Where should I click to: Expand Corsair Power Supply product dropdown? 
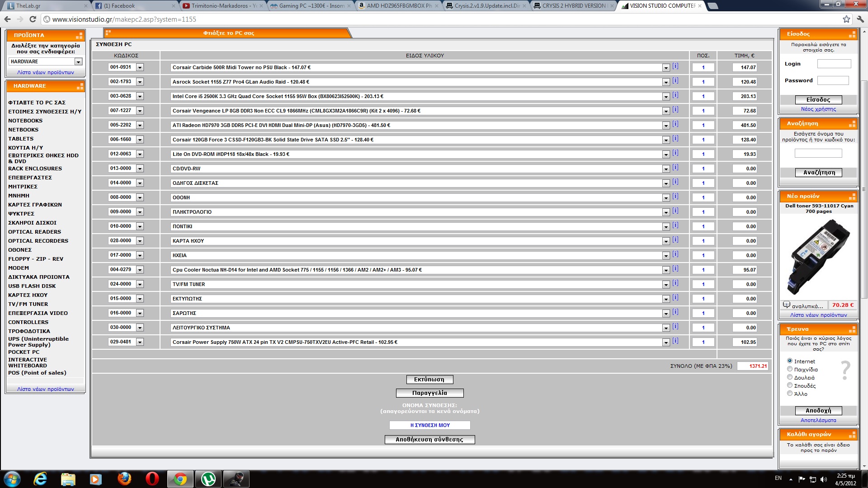[x=666, y=343]
